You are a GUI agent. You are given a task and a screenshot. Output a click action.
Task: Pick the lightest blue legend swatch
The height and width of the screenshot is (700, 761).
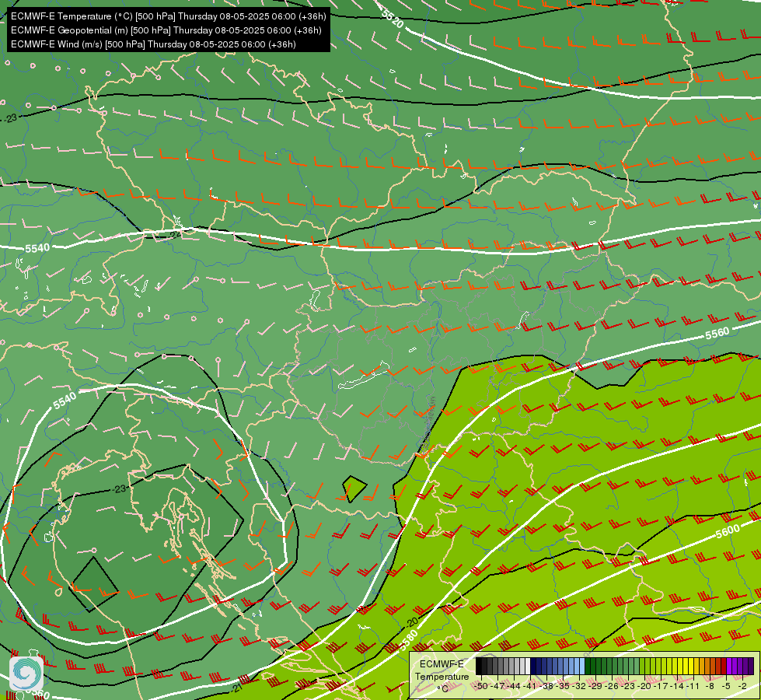582,666
